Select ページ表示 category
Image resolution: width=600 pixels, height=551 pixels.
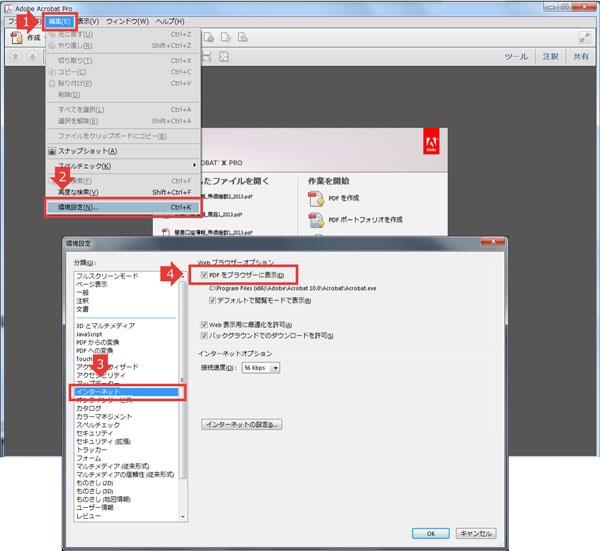[91, 284]
